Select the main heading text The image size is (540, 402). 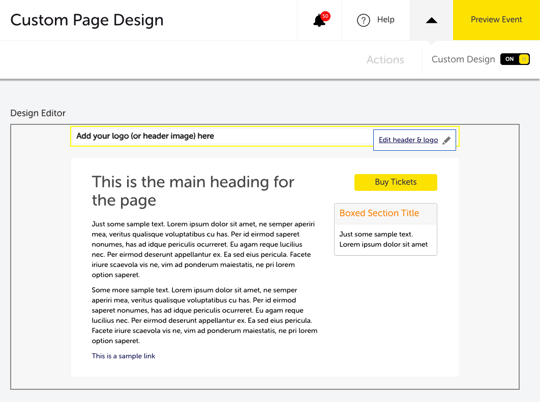click(193, 191)
